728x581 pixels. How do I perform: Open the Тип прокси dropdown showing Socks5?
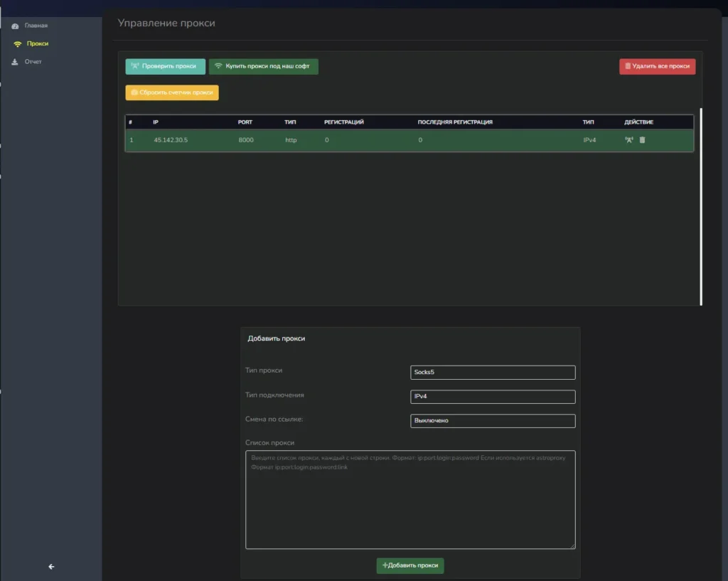pos(493,372)
